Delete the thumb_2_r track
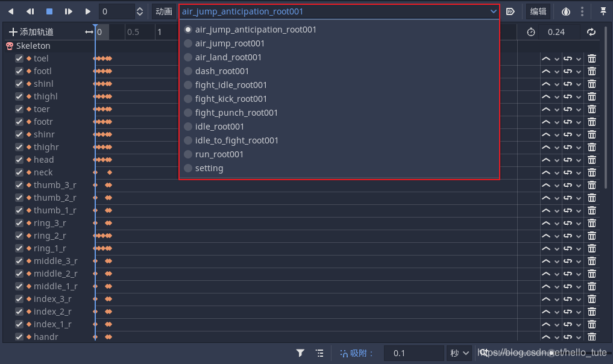Image resolution: width=613 pixels, height=364 pixels. 592,198
